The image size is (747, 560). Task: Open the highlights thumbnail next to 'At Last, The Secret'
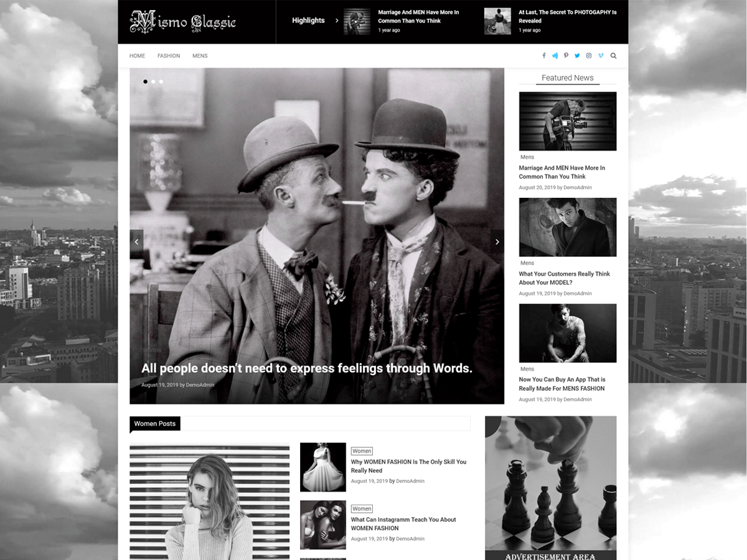click(497, 21)
